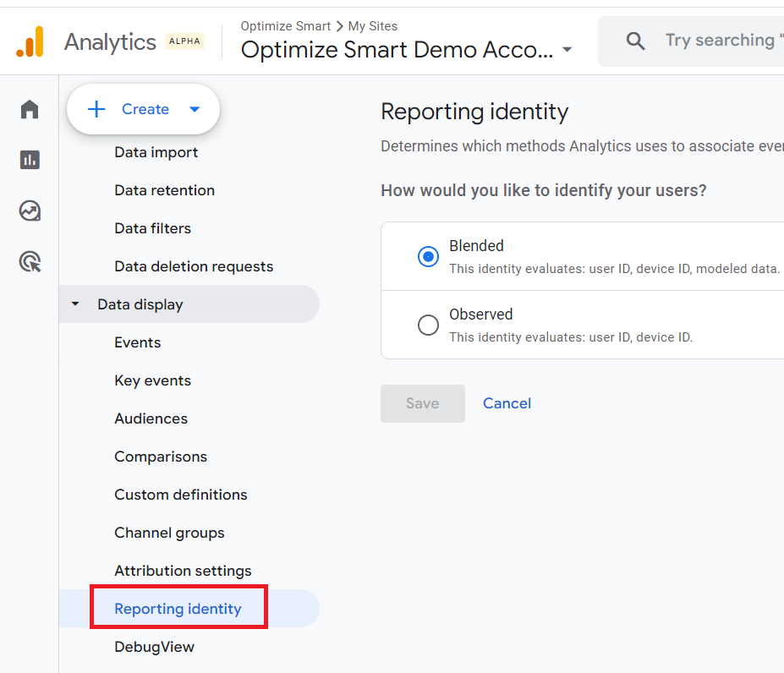784x673 pixels.
Task: Open Channel groups page
Action: (x=169, y=533)
